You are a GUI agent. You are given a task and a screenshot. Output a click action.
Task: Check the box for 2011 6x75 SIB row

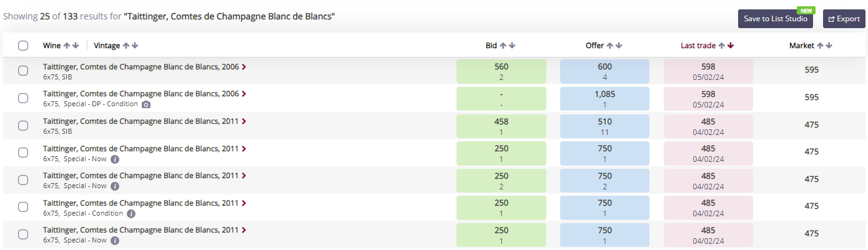coord(23,125)
